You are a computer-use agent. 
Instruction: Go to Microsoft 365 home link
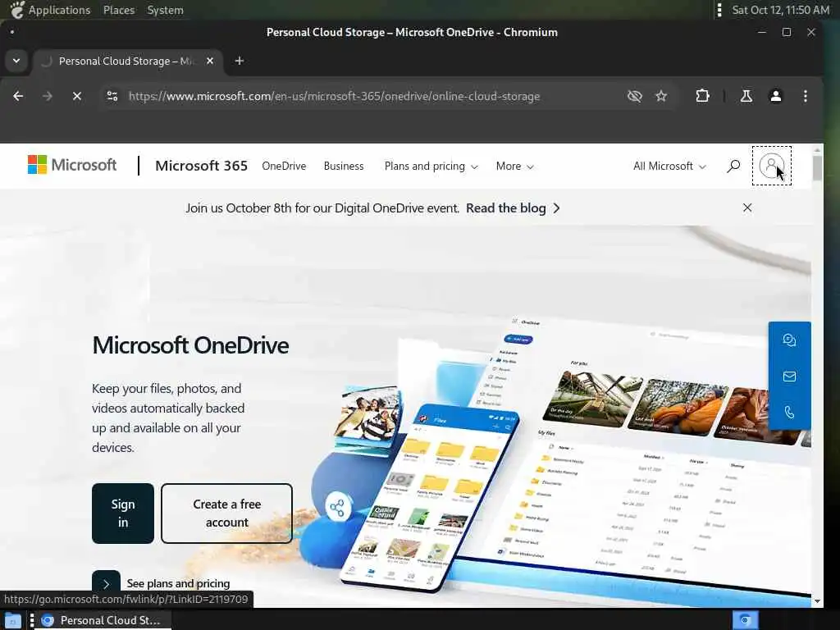[x=202, y=166]
